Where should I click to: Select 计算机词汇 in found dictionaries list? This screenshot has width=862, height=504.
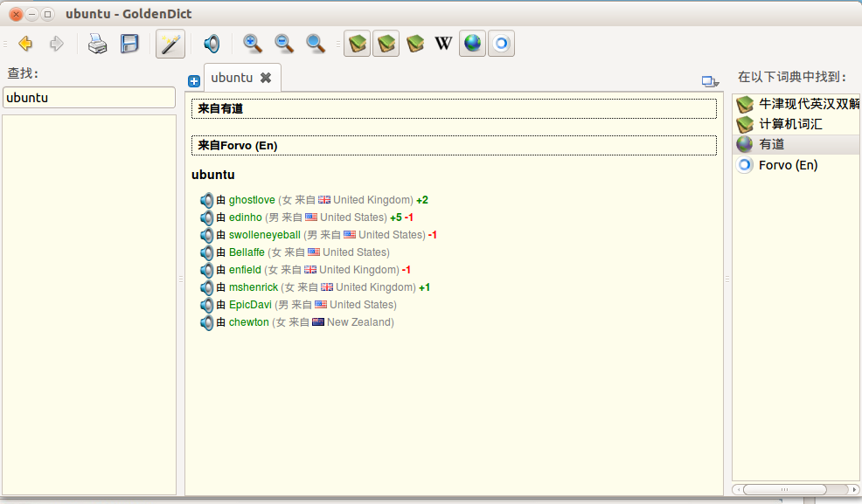pos(796,124)
